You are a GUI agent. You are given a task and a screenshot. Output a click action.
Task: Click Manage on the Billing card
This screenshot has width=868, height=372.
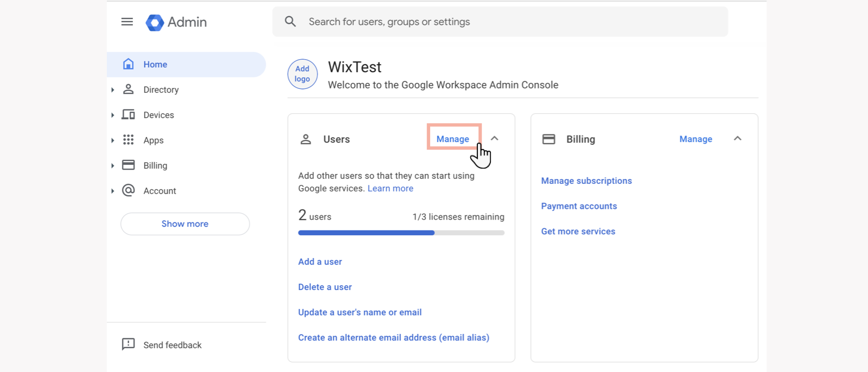[x=695, y=139]
